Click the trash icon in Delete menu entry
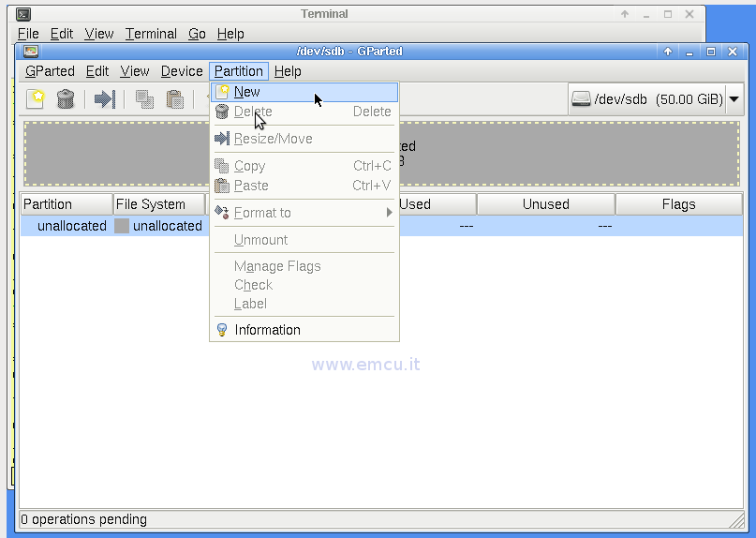The image size is (756, 538). point(222,112)
